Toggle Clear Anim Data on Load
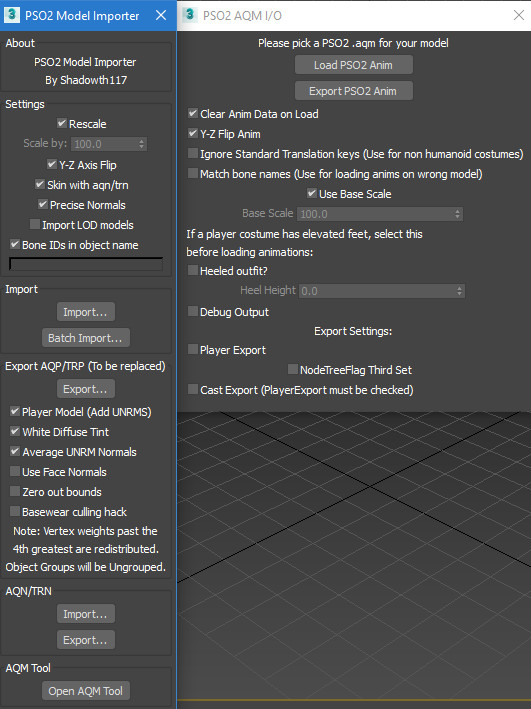The width and height of the screenshot is (531, 709). (193, 113)
